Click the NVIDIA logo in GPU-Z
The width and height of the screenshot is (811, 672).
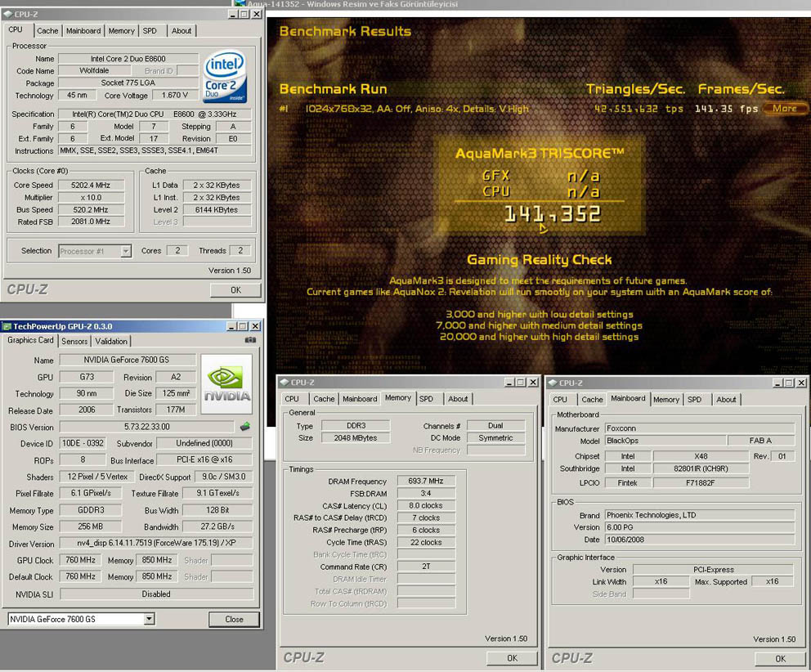(x=226, y=384)
